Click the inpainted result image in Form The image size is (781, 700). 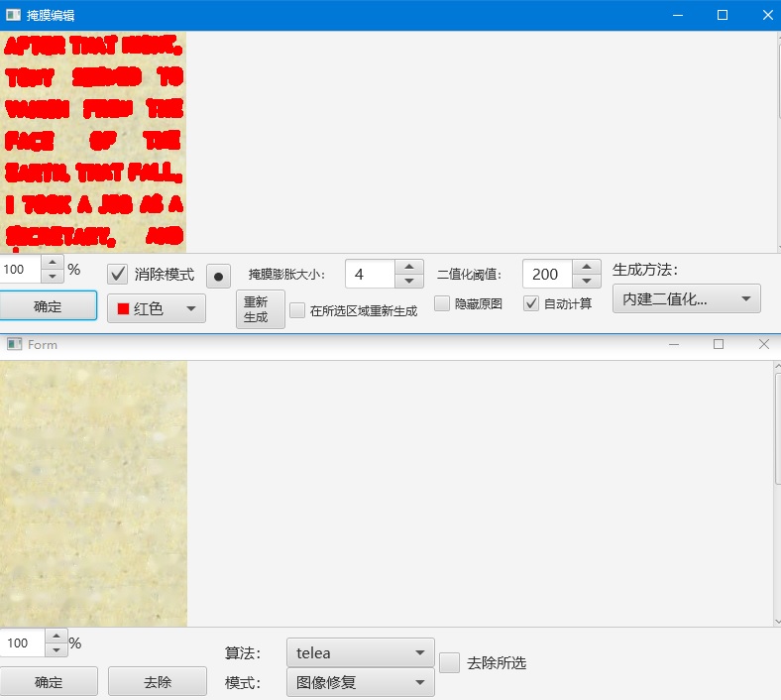tap(93, 494)
